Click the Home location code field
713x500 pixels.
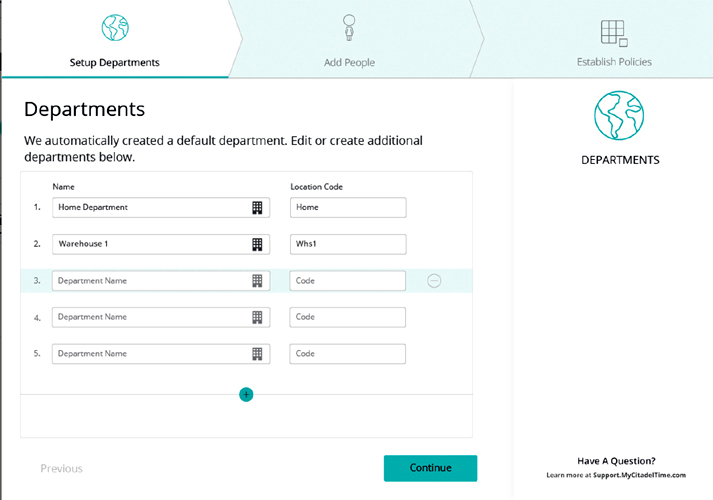point(348,208)
